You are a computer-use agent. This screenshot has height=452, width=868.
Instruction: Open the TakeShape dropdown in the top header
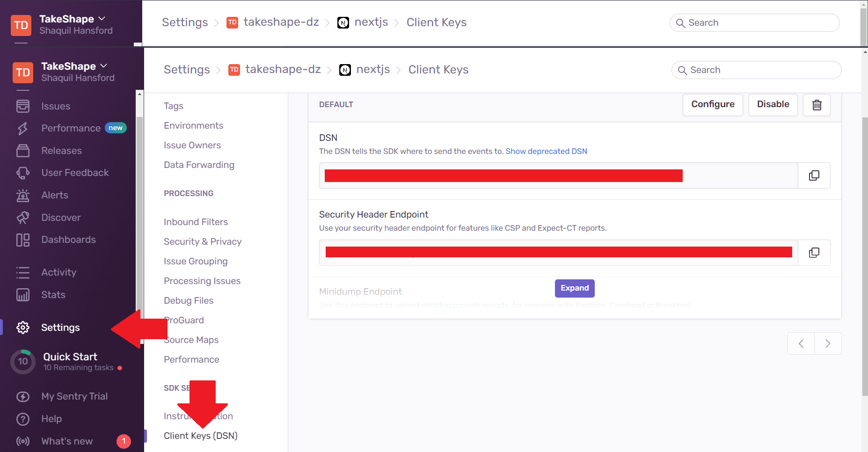(x=72, y=19)
